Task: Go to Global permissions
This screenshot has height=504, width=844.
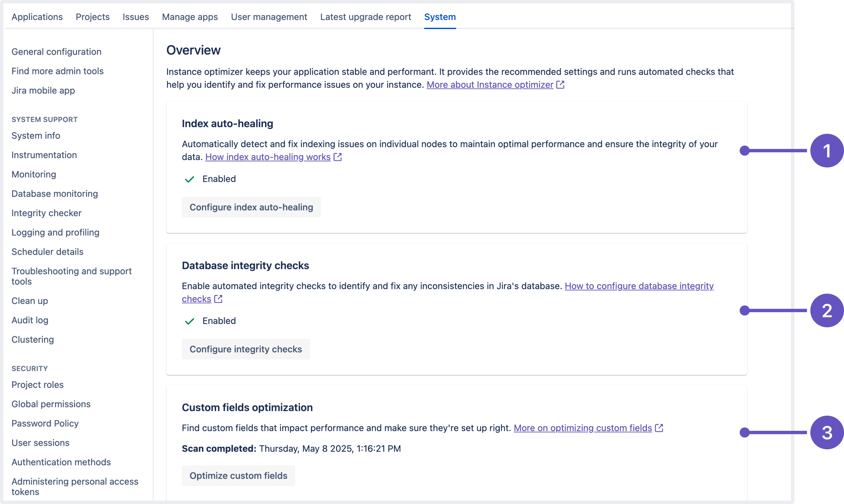Action: click(51, 404)
